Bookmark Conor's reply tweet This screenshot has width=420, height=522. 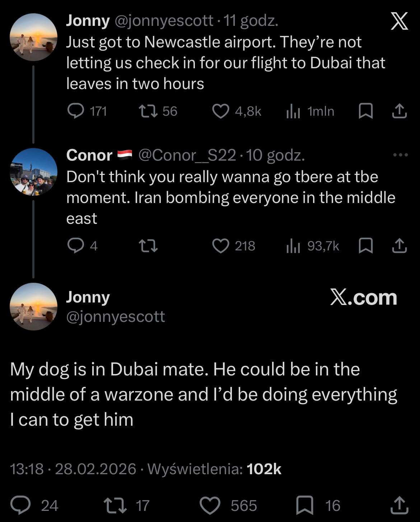pos(365,246)
